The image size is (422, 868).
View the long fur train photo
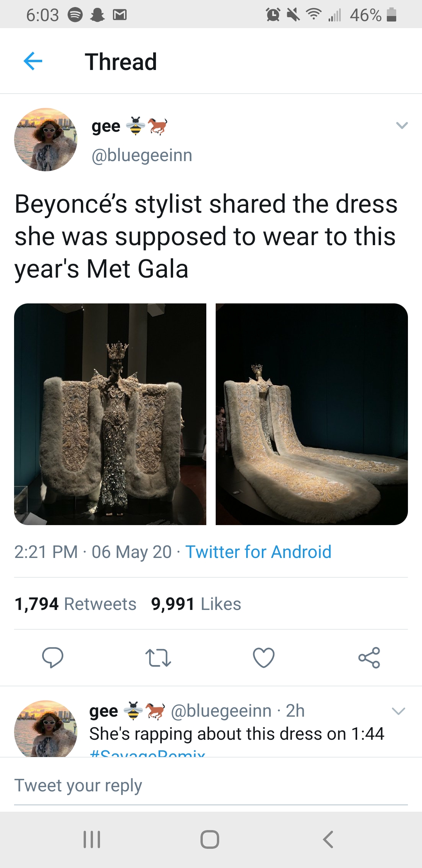(x=312, y=414)
